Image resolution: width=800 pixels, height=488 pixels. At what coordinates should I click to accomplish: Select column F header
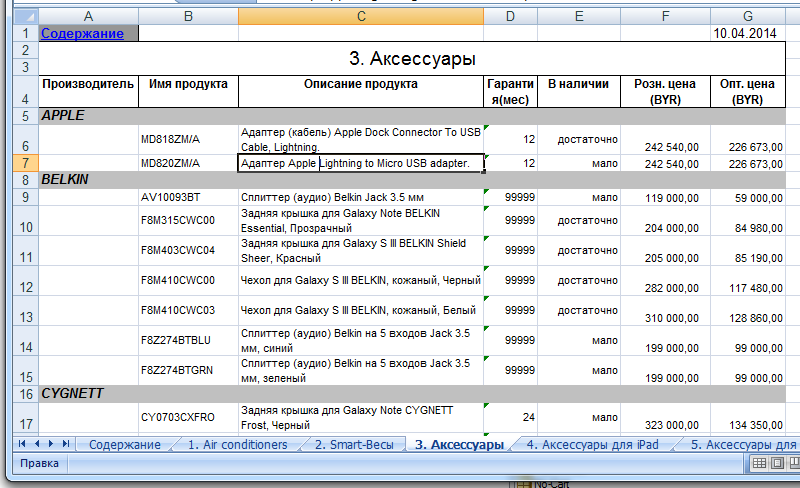click(665, 16)
